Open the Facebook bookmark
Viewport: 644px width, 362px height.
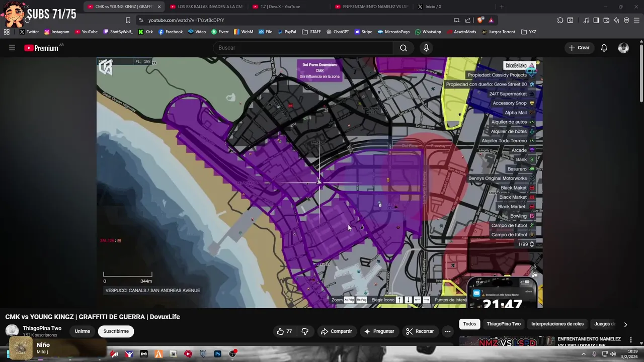(x=170, y=32)
